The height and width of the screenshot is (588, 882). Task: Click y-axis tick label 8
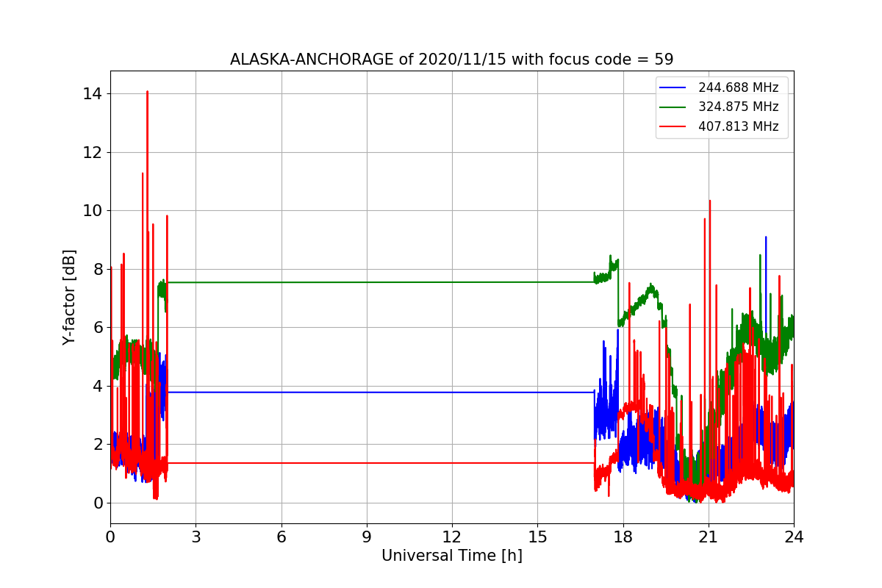(98, 269)
